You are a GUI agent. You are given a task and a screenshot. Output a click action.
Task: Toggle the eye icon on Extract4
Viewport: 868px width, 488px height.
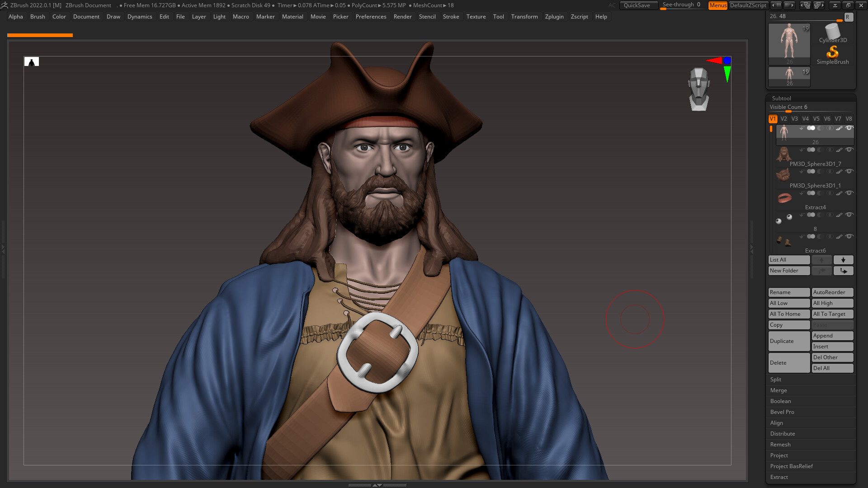(850, 193)
